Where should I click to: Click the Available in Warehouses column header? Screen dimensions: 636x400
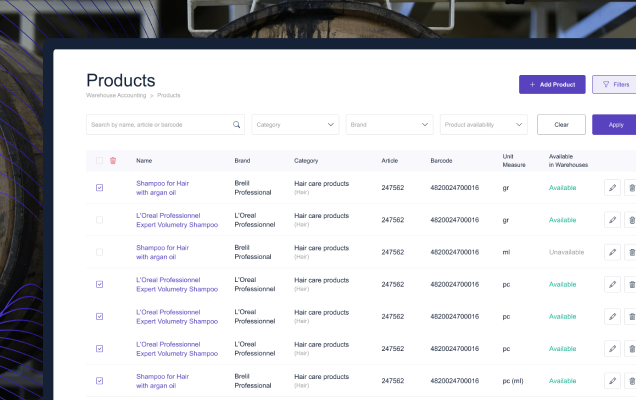(568, 161)
